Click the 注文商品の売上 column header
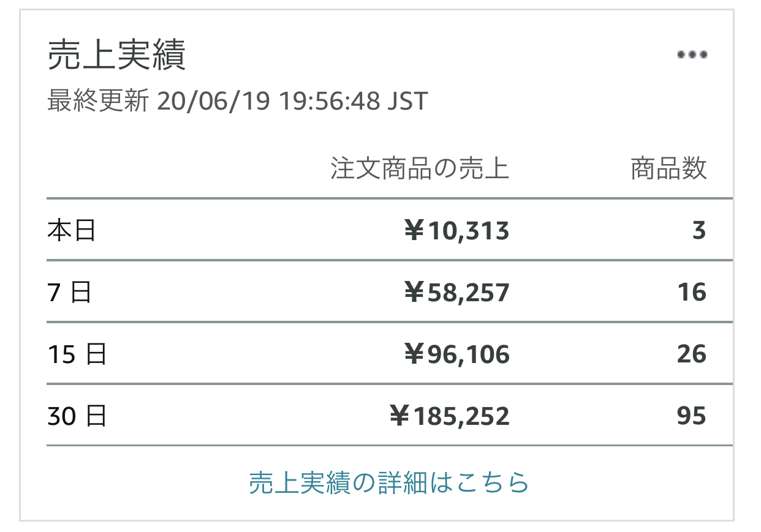This screenshot has width=761, height=532. point(420,169)
